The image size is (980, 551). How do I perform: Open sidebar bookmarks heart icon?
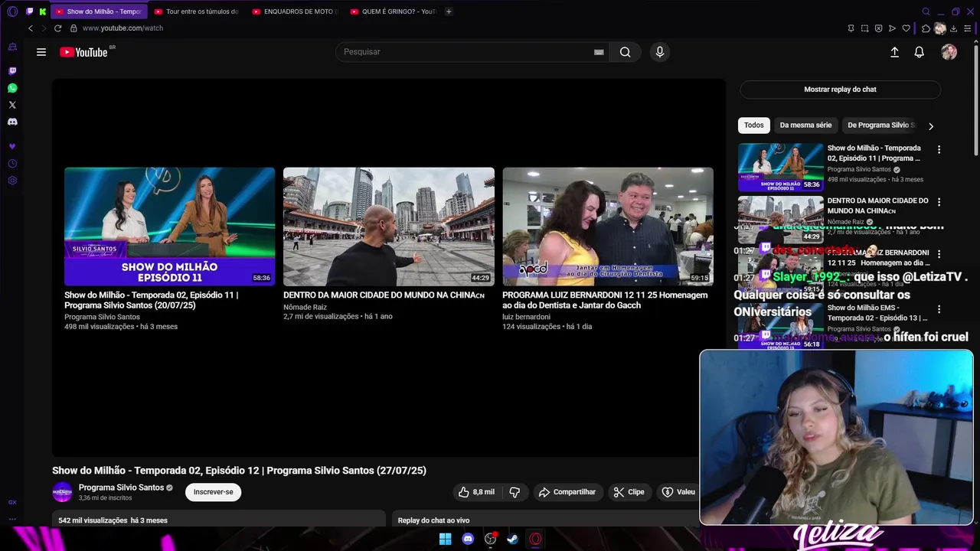point(12,146)
